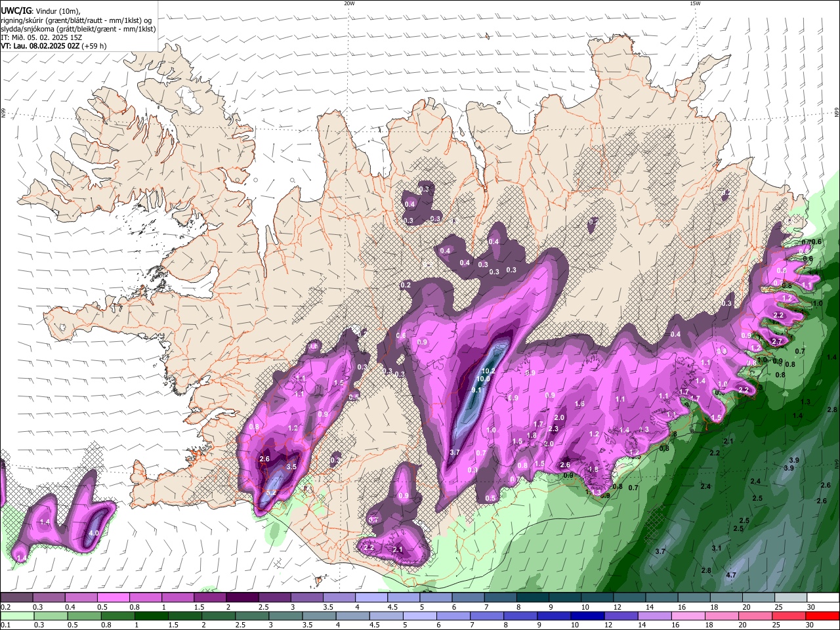840x630 pixels.
Task: Select 'VT: Lau. 08.02.2025 02Z (+59 h)' line
Action: pyautogui.click(x=54, y=46)
